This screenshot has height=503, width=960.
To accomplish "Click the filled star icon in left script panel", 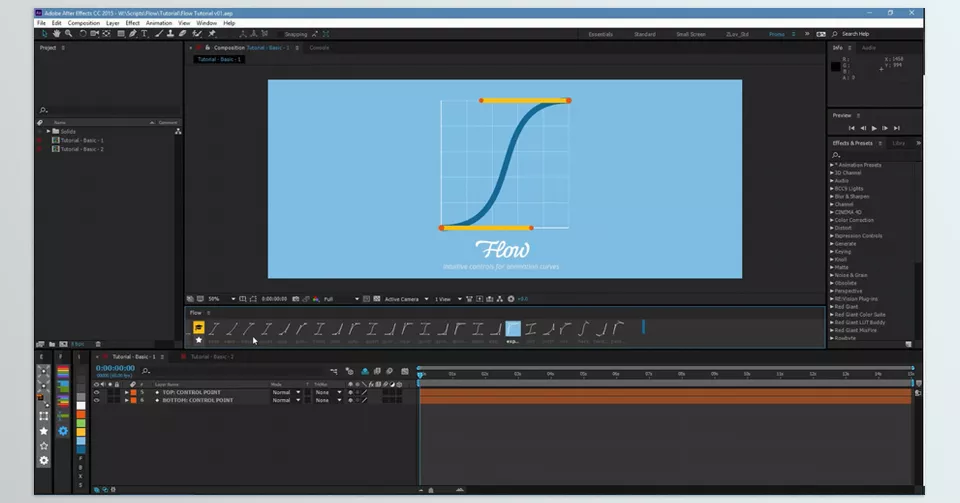I will tap(44, 431).
